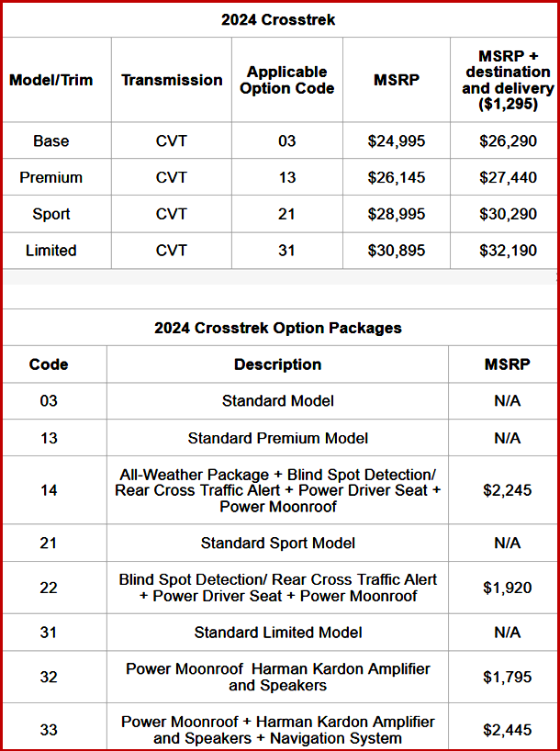Screen dimensions: 560x751
Task: Click the Standard Premium Model description
Action: [277, 438]
